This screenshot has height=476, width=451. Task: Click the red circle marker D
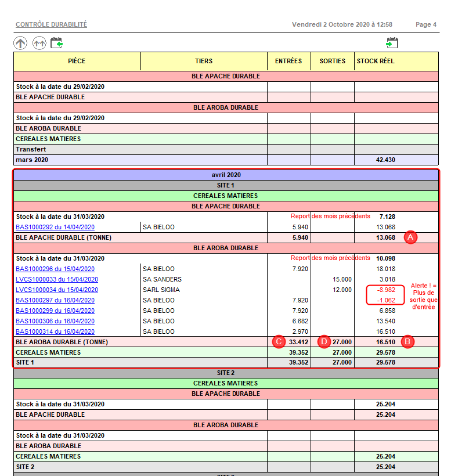[324, 342]
